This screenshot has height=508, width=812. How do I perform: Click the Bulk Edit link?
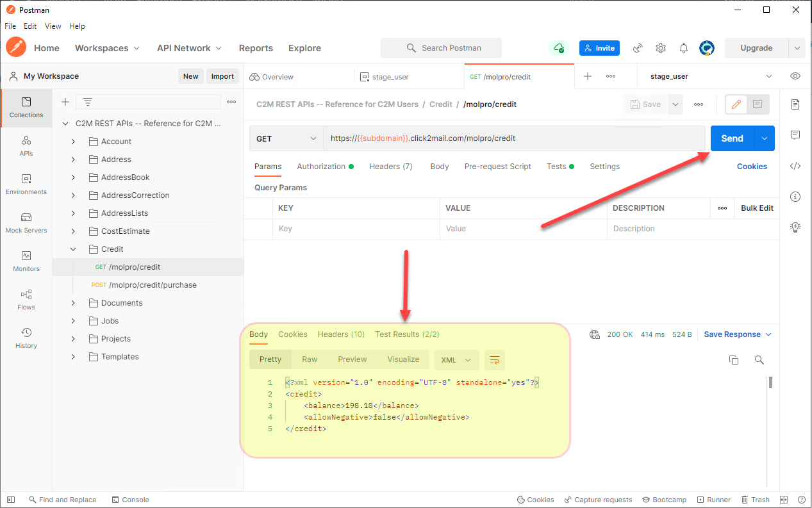coord(757,208)
